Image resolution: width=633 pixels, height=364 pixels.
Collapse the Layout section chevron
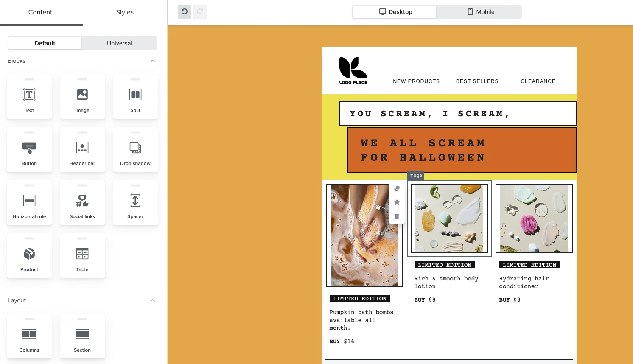coord(153,300)
